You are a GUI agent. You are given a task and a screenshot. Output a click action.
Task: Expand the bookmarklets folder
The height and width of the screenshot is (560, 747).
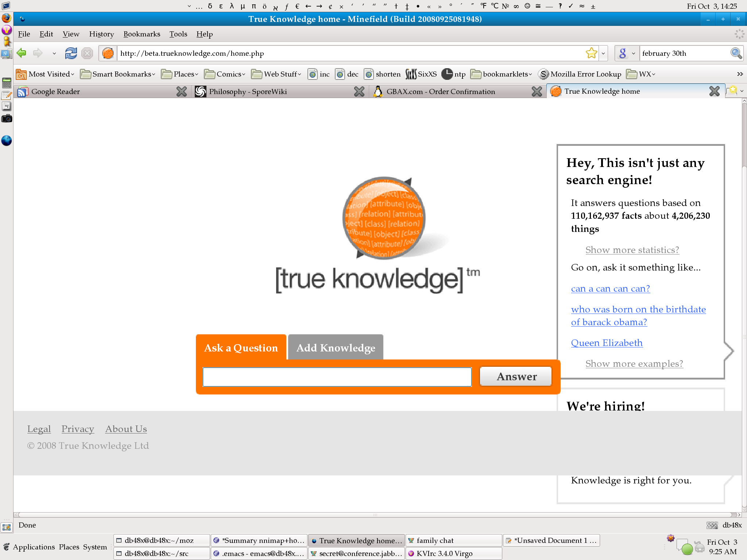point(502,74)
